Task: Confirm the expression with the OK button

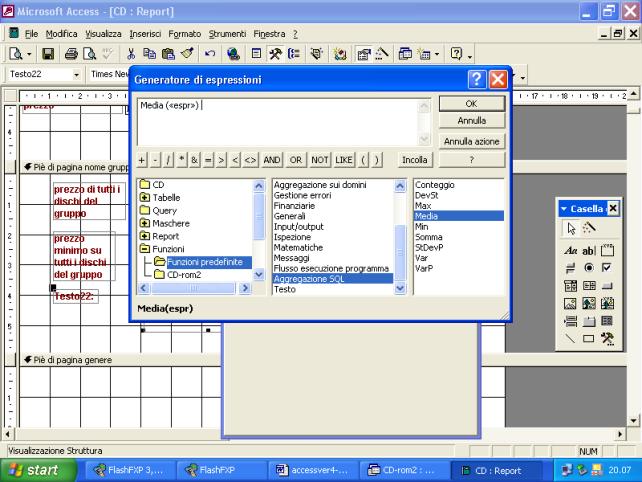Action: coord(472,104)
